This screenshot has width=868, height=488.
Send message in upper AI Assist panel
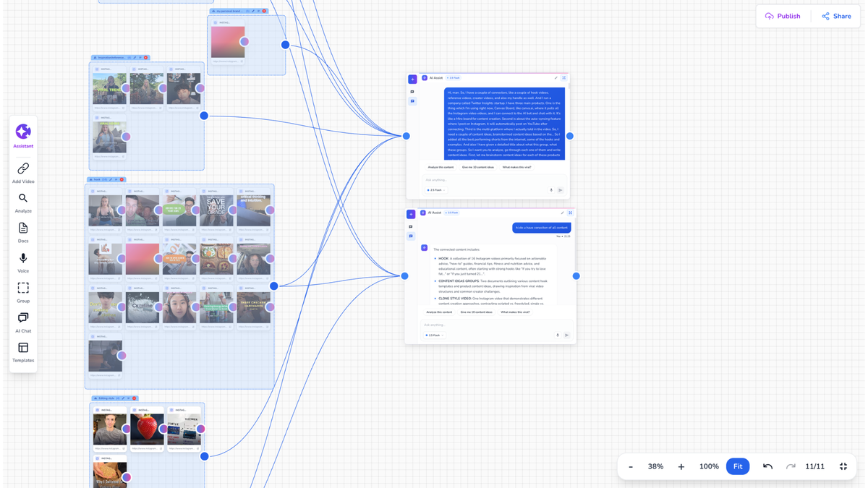pyautogui.click(x=561, y=190)
